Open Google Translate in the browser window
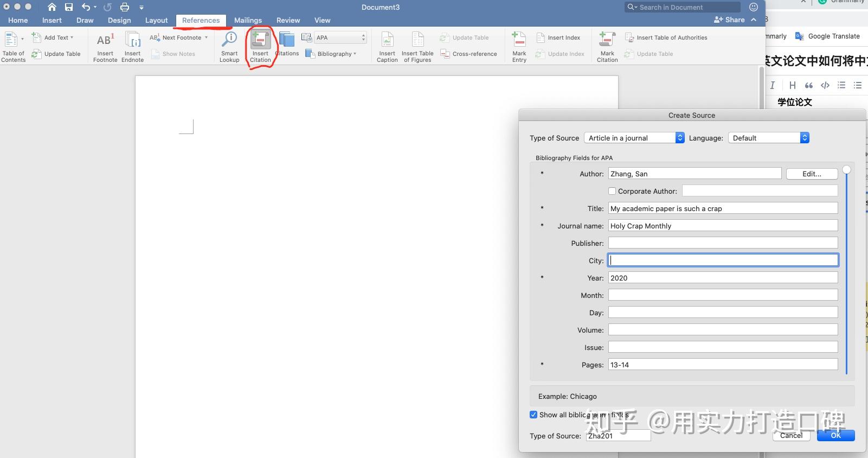Screen dimensions: 868x458 (827, 36)
